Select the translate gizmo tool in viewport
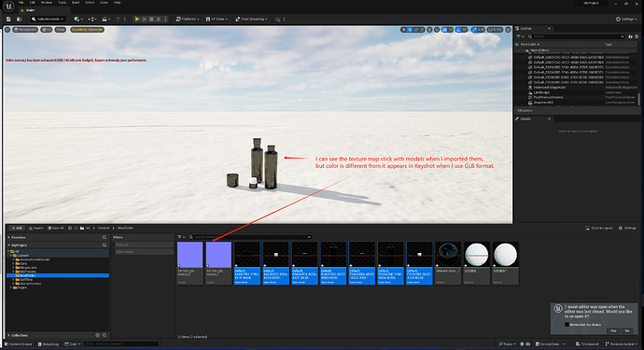The image size is (644, 350). [410, 30]
